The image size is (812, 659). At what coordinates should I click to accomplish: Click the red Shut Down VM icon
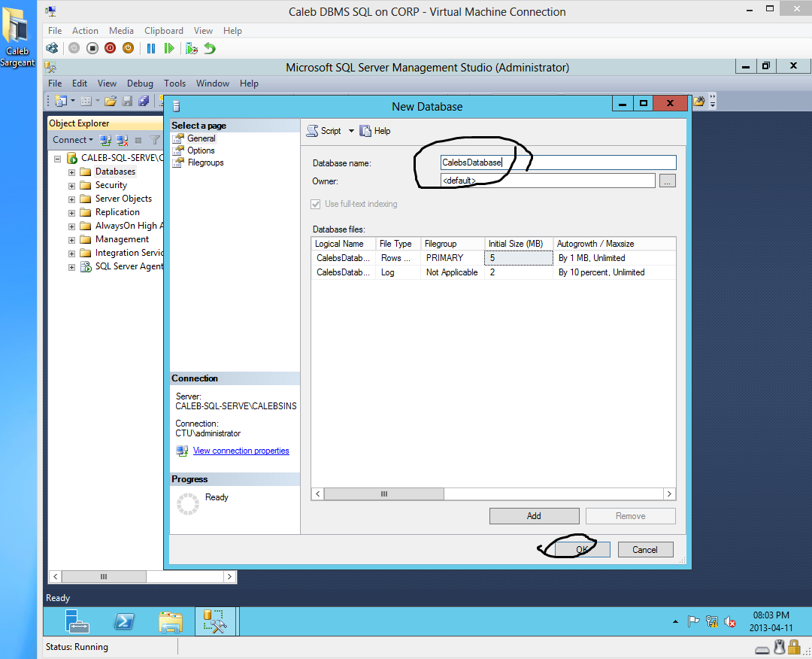(110, 48)
